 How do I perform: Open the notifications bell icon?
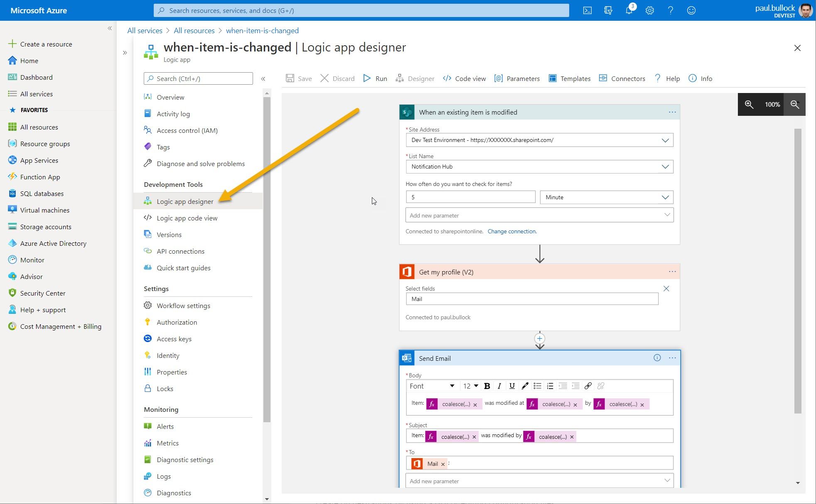click(629, 10)
